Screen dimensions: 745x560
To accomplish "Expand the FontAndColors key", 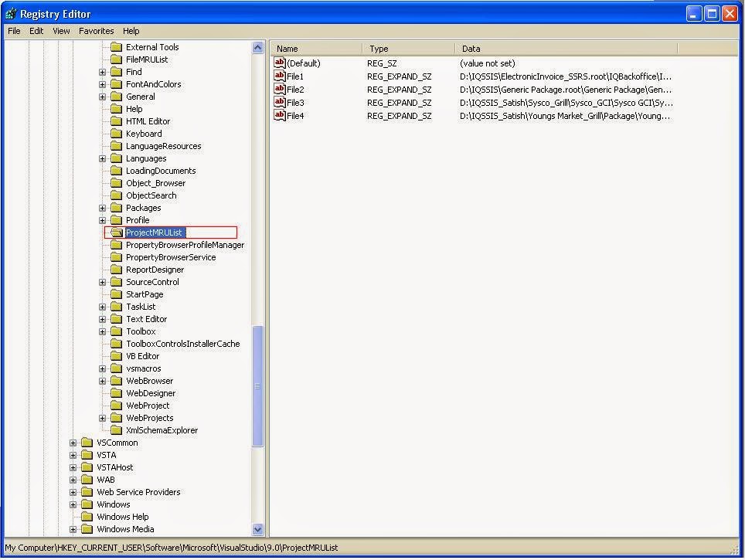I will click(x=102, y=84).
